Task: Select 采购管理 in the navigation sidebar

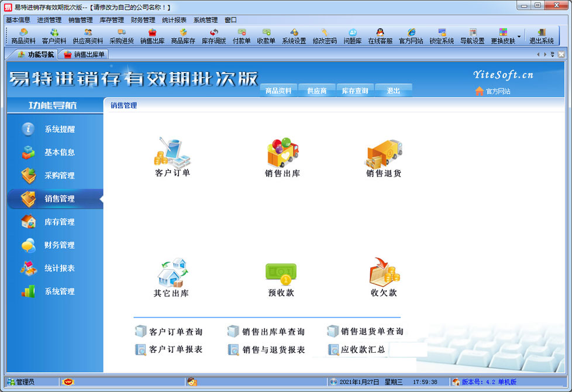Action: coord(59,176)
